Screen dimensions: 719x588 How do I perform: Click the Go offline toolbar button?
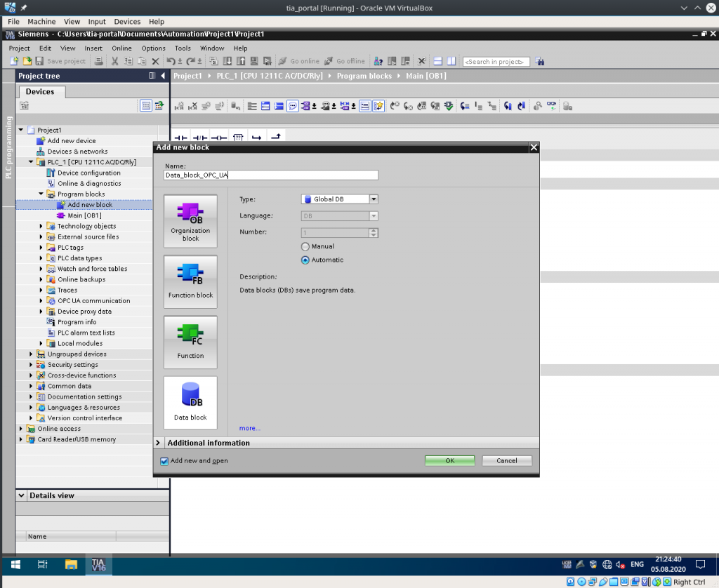[x=344, y=61]
